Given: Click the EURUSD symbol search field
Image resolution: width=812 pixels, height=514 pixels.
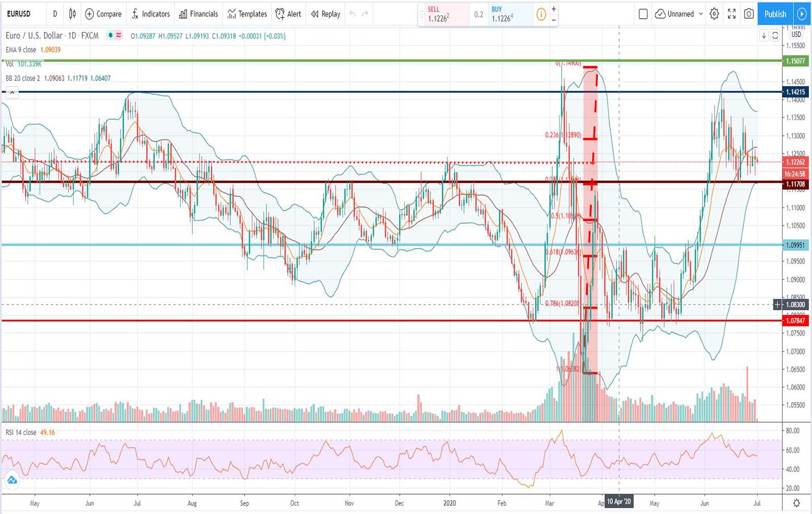Looking at the screenshot, I should click(x=19, y=14).
